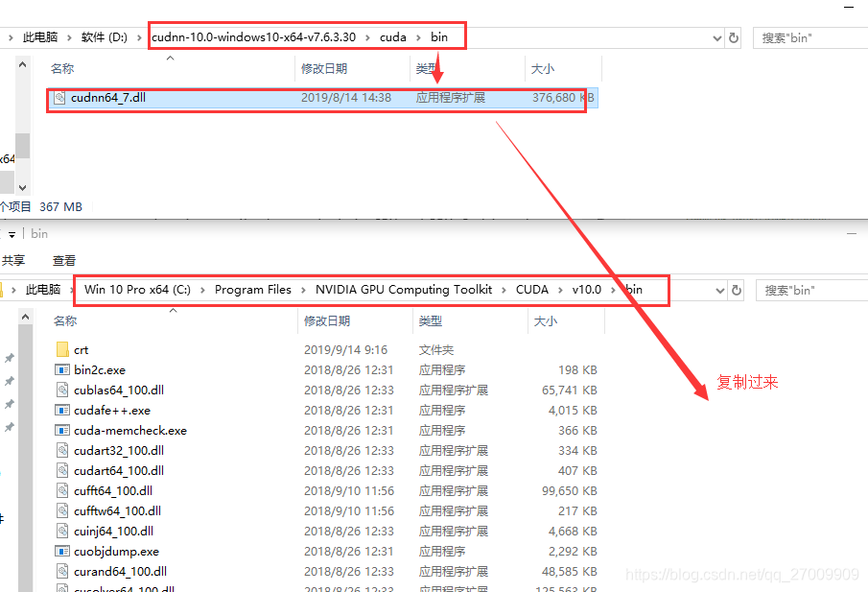Select the cudart32_100.dll file name
The width and height of the screenshot is (868, 592).
coord(119,450)
